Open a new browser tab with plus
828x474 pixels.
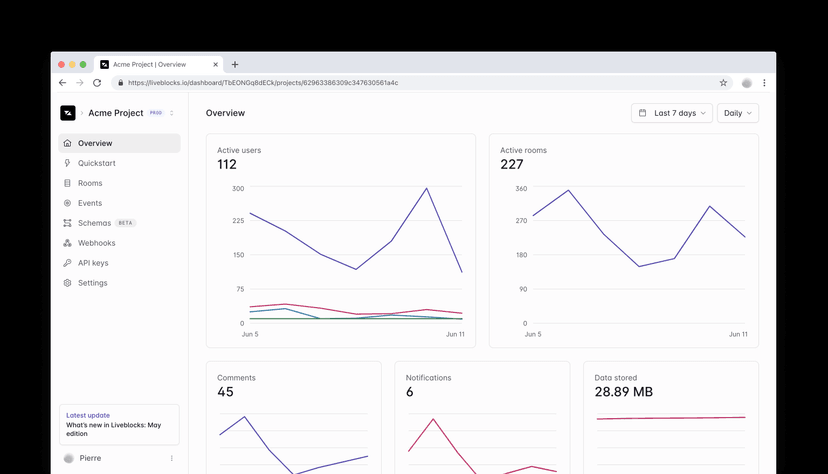click(235, 64)
